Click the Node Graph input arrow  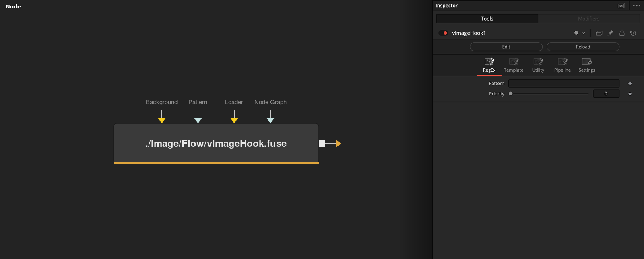pyautogui.click(x=270, y=120)
